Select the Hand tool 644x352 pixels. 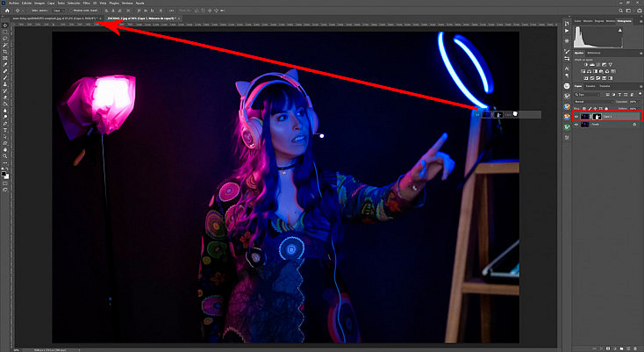(5, 150)
